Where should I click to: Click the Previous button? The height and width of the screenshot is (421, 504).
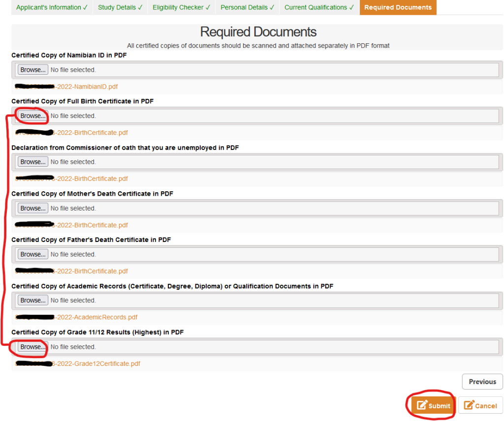click(482, 382)
